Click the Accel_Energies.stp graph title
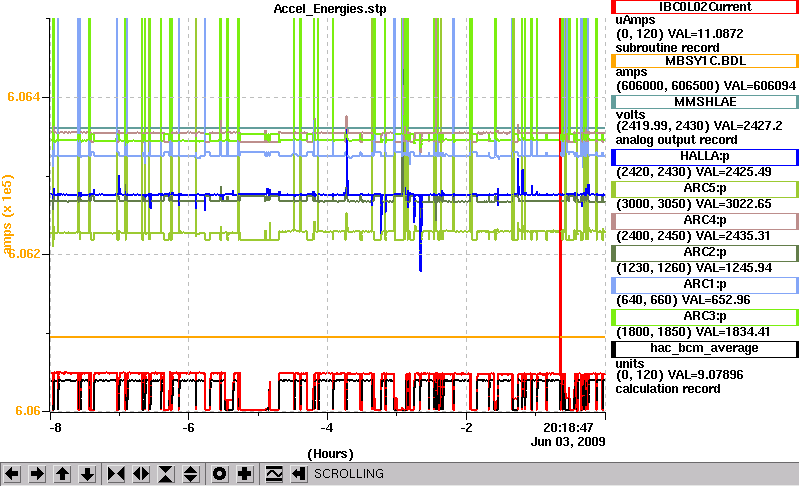Image resolution: width=799 pixels, height=486 pixels. tap(330, 9)
